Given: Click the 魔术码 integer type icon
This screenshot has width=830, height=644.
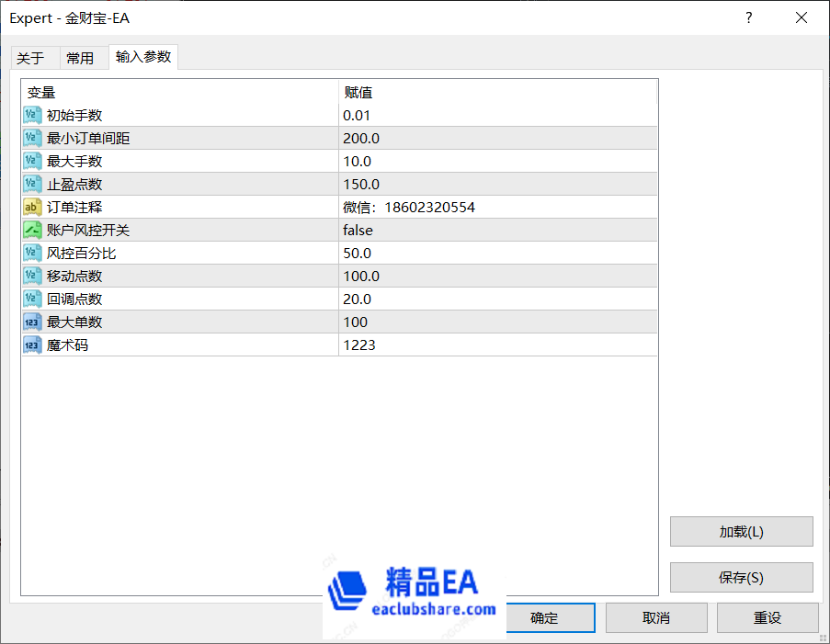Looking at the screenshot, I should 32,345.
